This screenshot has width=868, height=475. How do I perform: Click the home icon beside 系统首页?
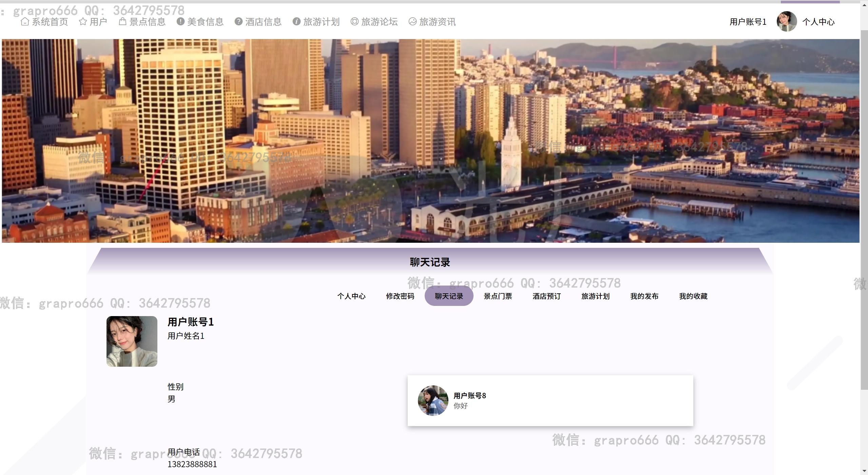point(25,22)
